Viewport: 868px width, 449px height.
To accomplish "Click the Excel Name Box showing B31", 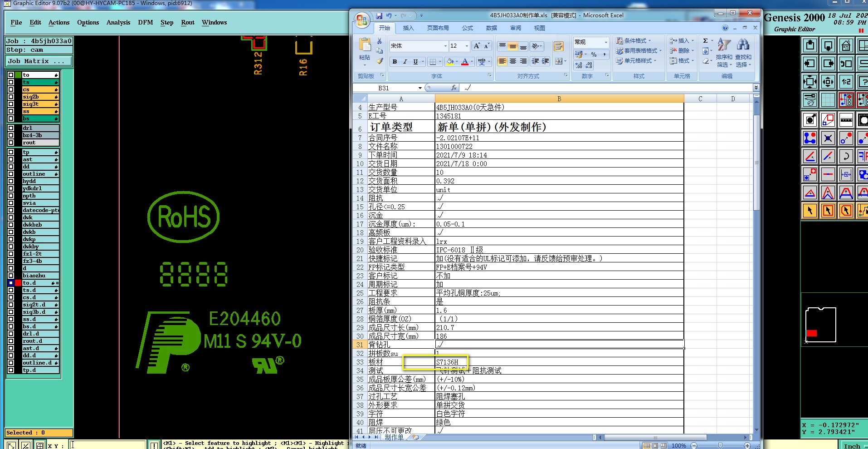I will click(x=384, y=88).
